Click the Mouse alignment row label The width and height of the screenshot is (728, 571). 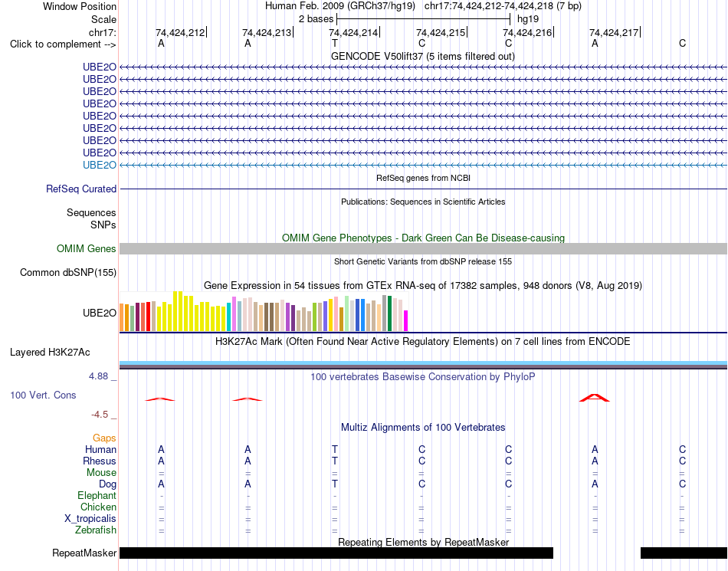(x=101, y=473)
